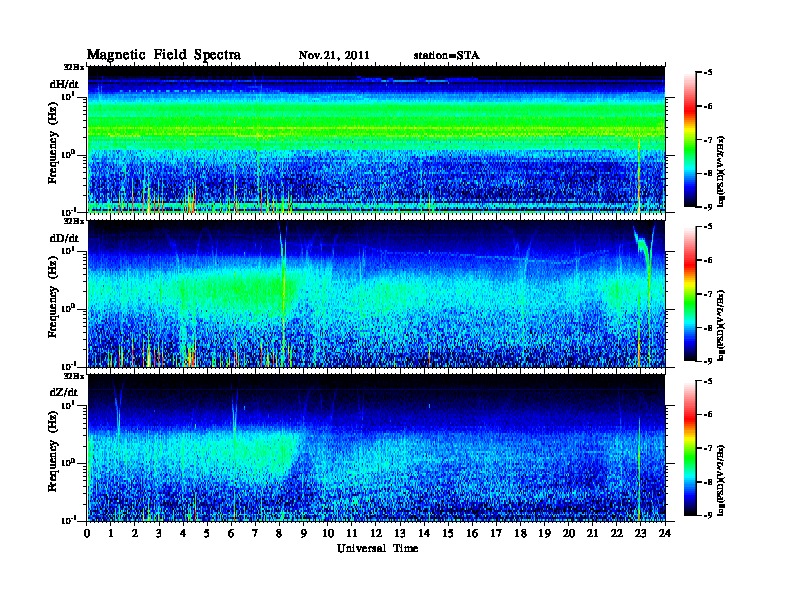Screen dimensions: 792x612
Task: Click the "Magnetic Field Spectra" title
Action: (164, 55)
